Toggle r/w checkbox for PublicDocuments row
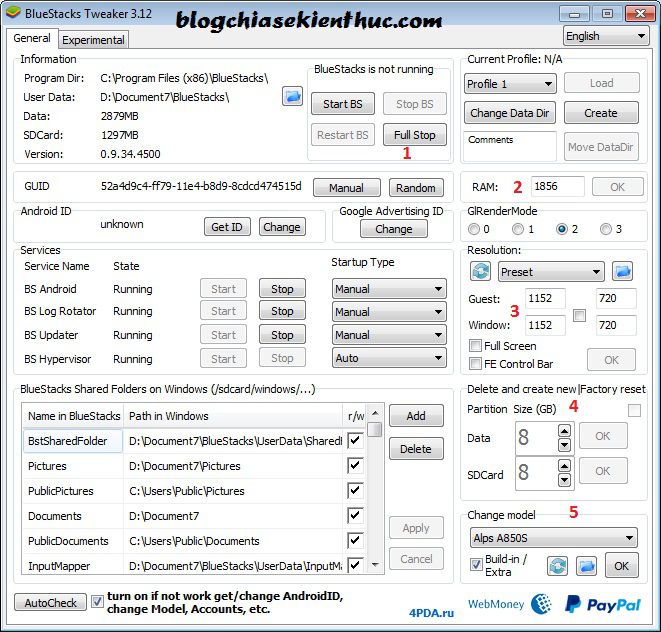Screen dimensions: 661x632 [355, 540]
